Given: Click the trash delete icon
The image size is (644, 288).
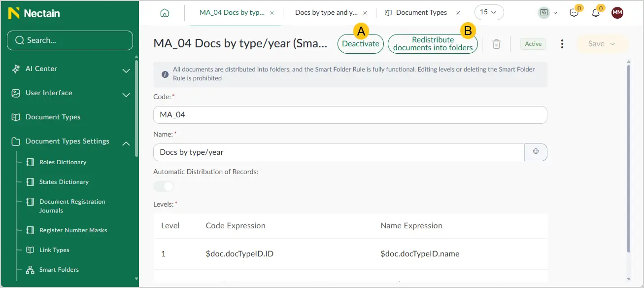Looking at the screenshot, I should (497, 44).
